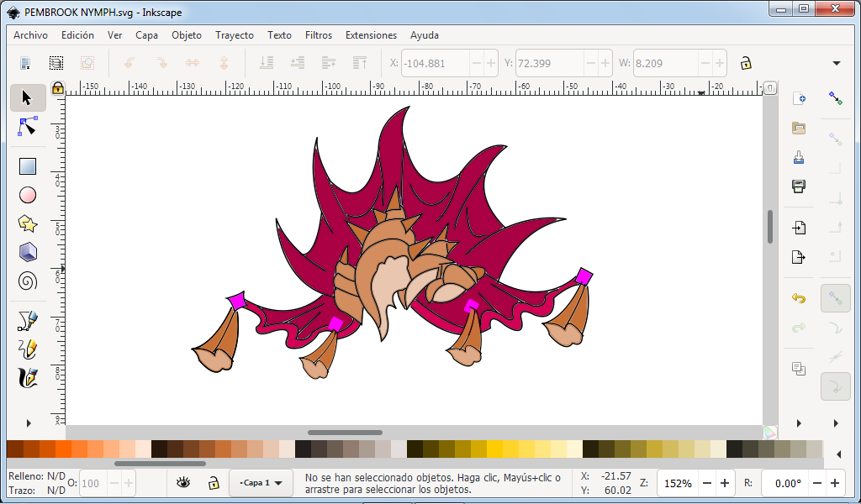
Task: Click rotate 90° clockwise icon
Action: coord(161,63)
